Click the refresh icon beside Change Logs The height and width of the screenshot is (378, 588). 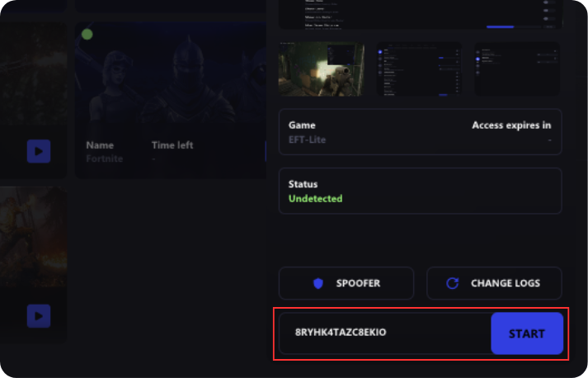coord(452,283)
